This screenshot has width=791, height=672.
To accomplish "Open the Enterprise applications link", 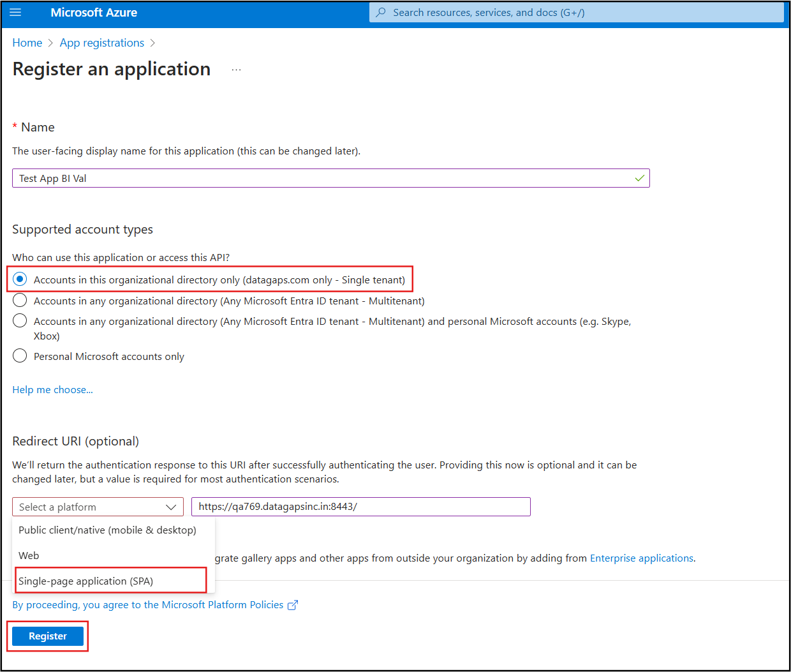I will 641,558.
